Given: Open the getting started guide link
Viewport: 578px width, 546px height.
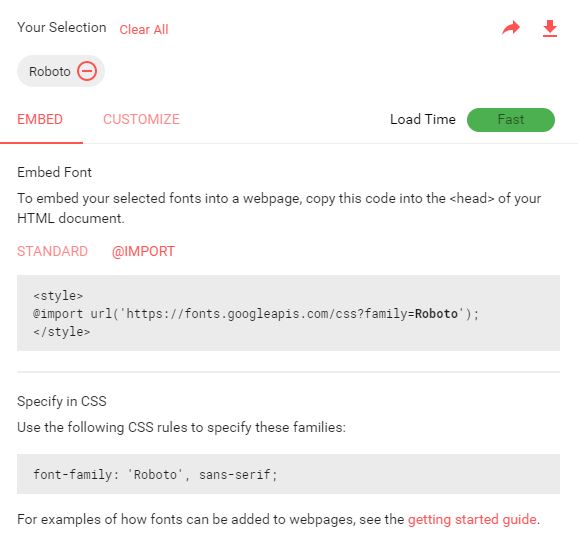Looking at the screenshot, I should tap(472, 519).
